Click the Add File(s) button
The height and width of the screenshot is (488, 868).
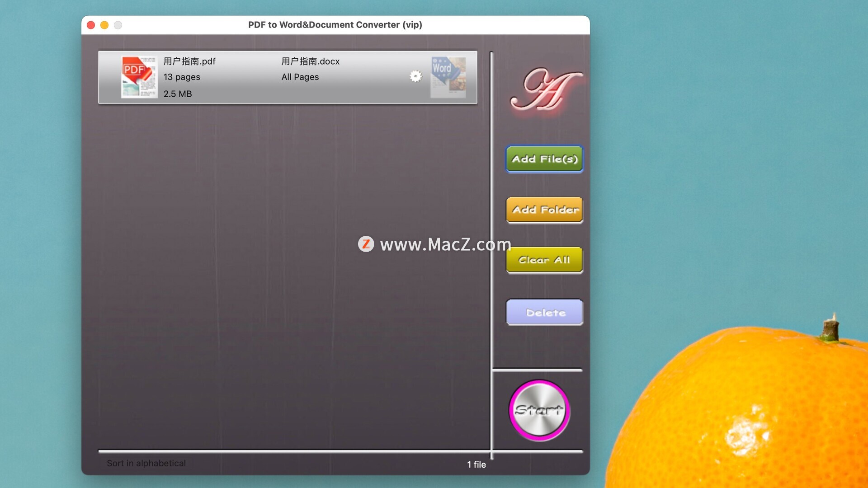[544, 159]
